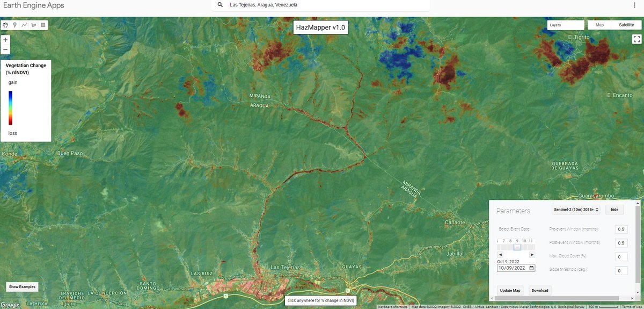Click the vegetation change color gradient legend

[11, 107]
